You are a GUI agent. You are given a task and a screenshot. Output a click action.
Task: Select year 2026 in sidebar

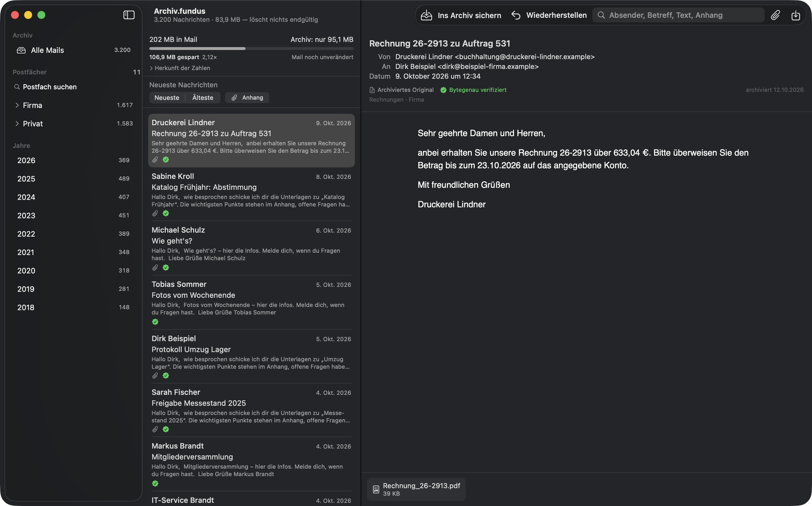(73, 160)
